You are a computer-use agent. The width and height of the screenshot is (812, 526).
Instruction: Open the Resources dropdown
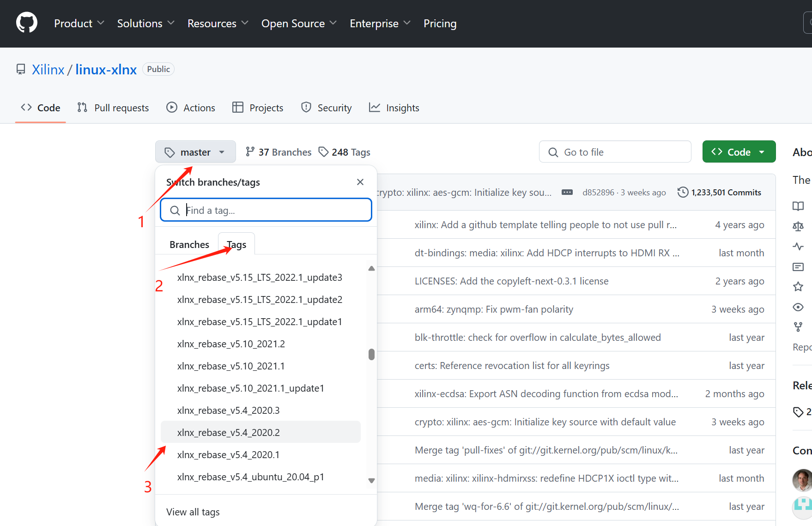click(218, 24)
